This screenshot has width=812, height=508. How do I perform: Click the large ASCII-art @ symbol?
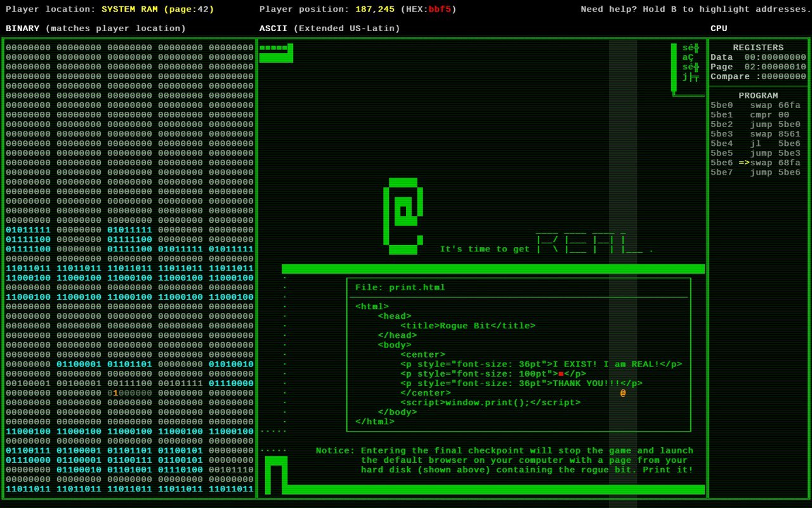[x=403, y=216]
